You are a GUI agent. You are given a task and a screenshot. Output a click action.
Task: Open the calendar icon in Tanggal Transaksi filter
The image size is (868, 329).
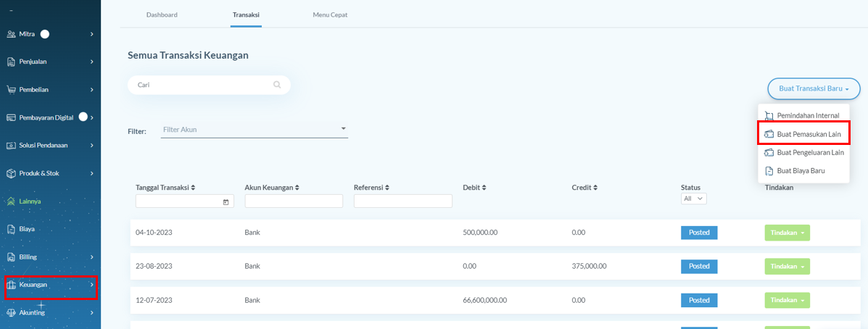[x=226, y=202]
